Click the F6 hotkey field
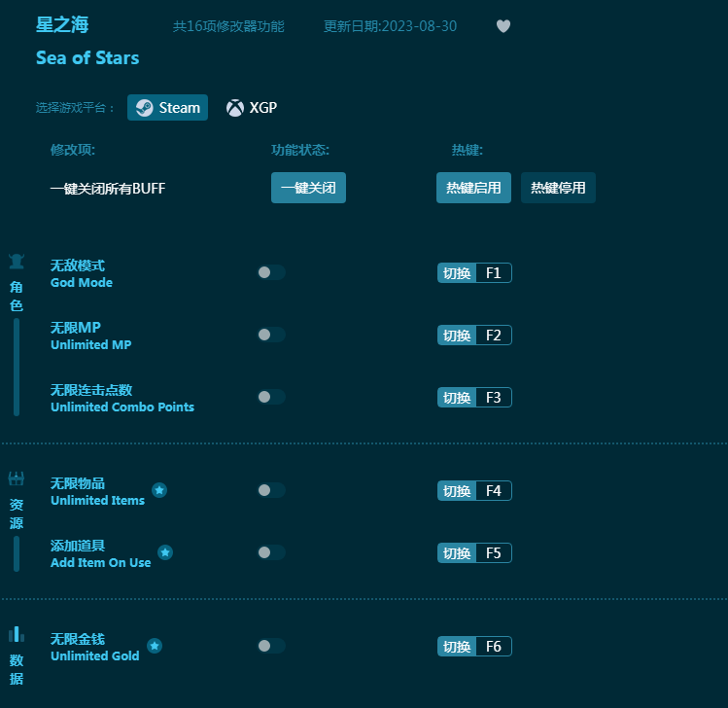 [x=494, y=646]
